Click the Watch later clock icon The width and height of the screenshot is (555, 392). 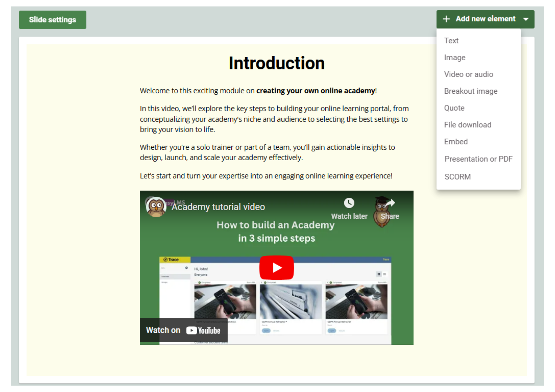[349, 203]
